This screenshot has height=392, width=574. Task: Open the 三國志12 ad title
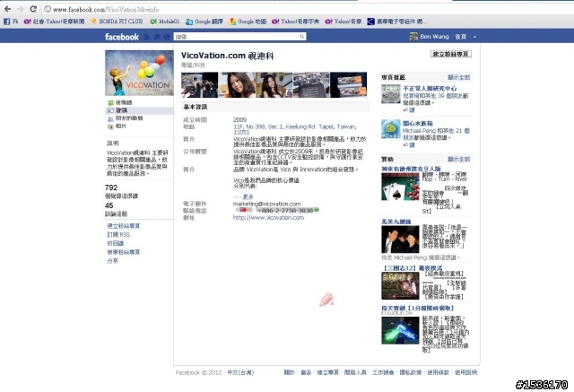point(412,268)
